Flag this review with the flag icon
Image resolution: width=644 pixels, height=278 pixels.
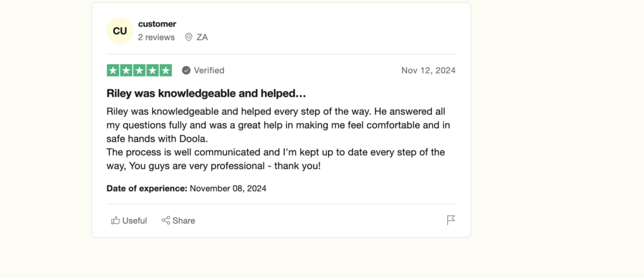pyautogui.click(x=451, y=220)
